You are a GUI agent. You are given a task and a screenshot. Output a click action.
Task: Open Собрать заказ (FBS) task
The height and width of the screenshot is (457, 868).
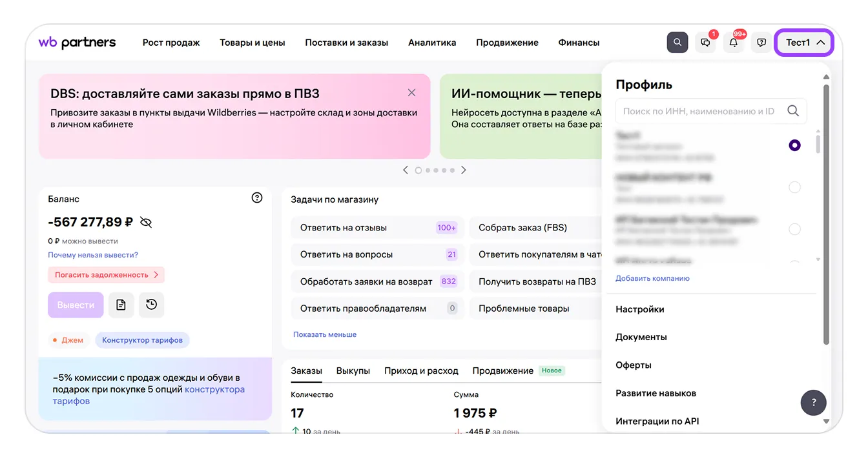(536, 227)
